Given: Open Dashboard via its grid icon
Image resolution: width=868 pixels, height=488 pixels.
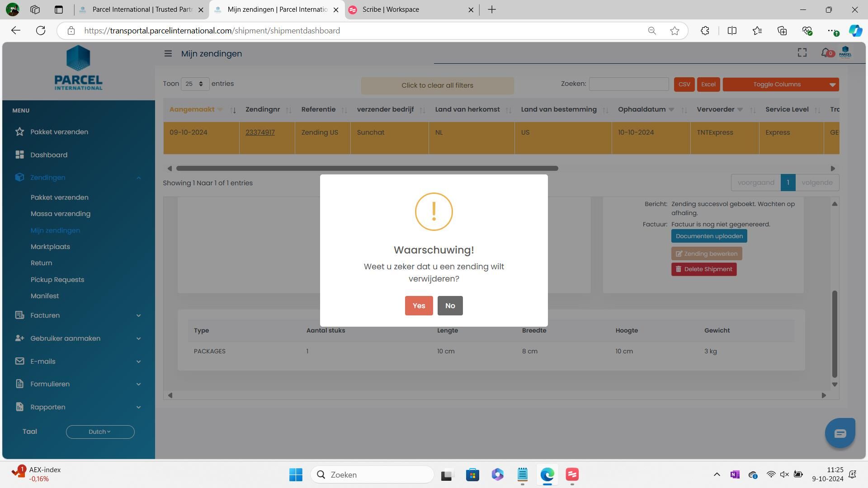Looking at the screenshot, I should pyautogui.click(x=19, y=155).
